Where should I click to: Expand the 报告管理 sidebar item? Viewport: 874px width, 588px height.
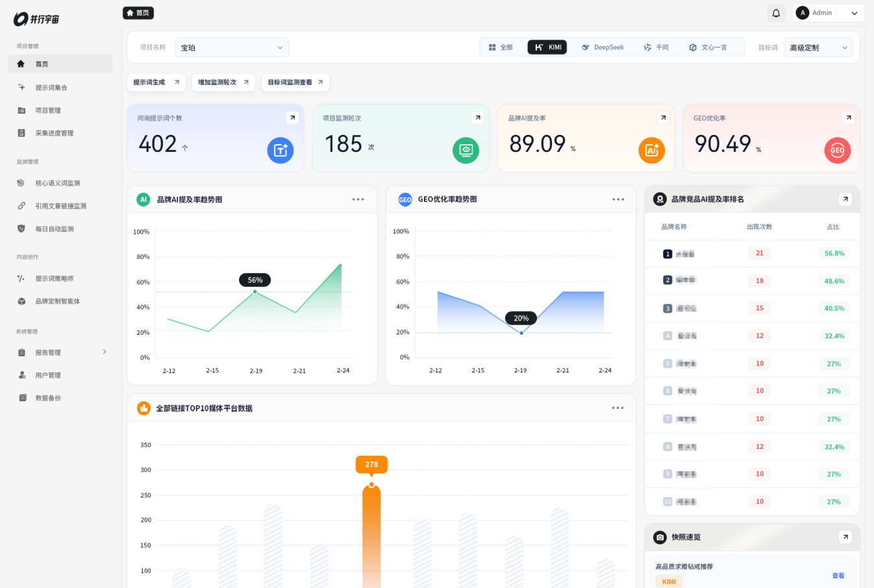pyautogui.click(x=60, y=352)
